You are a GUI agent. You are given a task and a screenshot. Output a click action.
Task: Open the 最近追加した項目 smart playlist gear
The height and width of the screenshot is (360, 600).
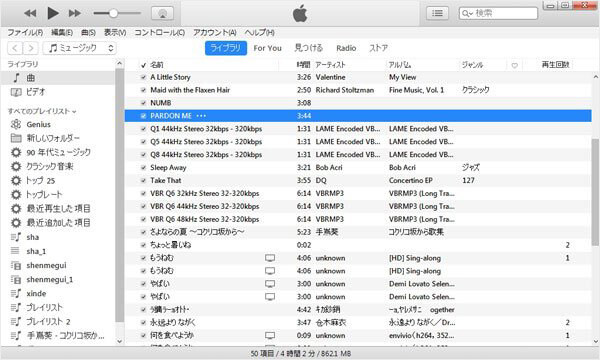point(16,223)
